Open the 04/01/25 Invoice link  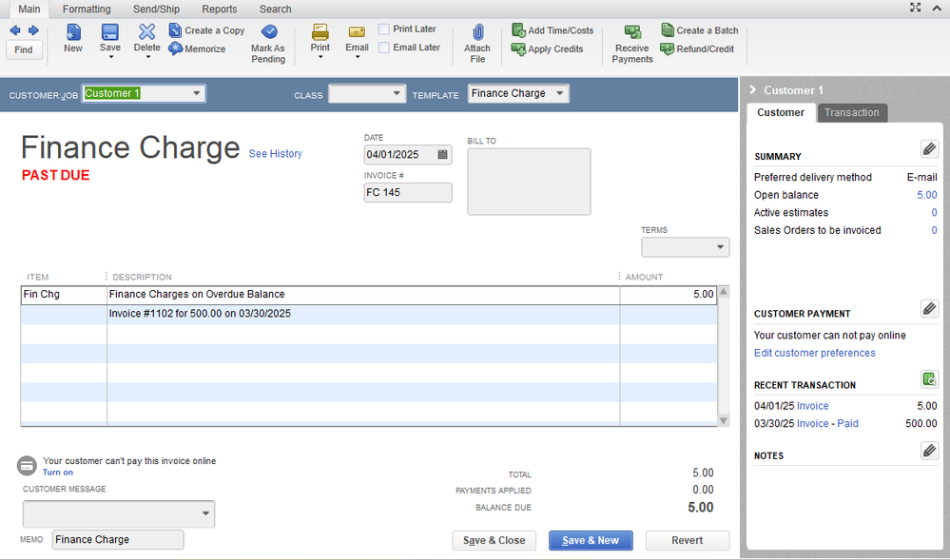coord(812,406)
